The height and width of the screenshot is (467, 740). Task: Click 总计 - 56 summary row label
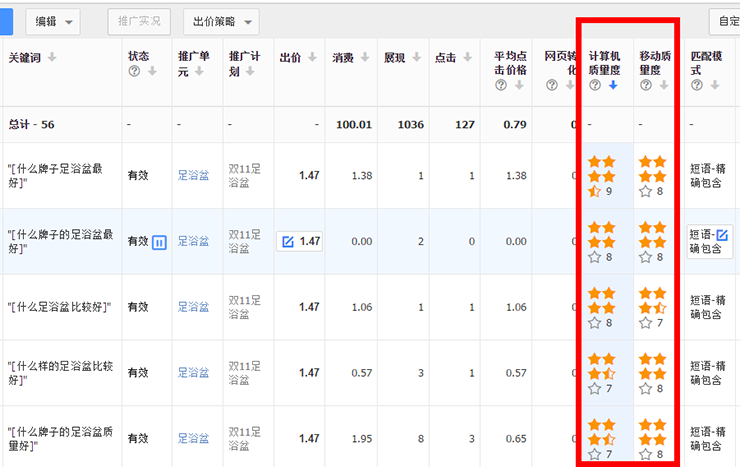31,125
